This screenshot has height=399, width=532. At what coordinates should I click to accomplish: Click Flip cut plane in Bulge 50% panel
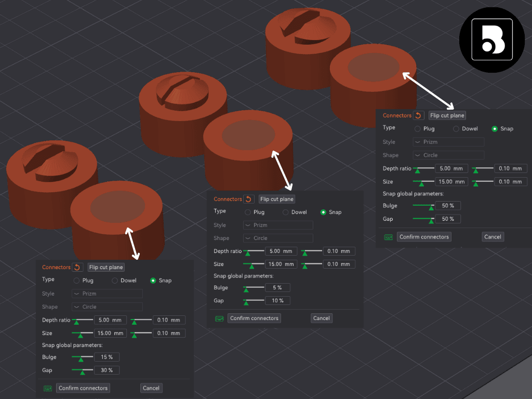click(447, 115)
